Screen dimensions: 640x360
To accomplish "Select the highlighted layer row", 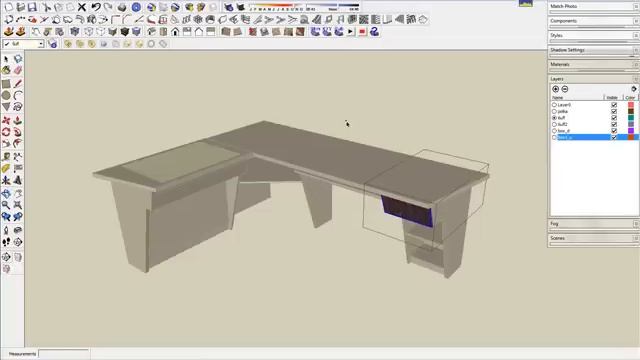I will (x=595, y=138).
